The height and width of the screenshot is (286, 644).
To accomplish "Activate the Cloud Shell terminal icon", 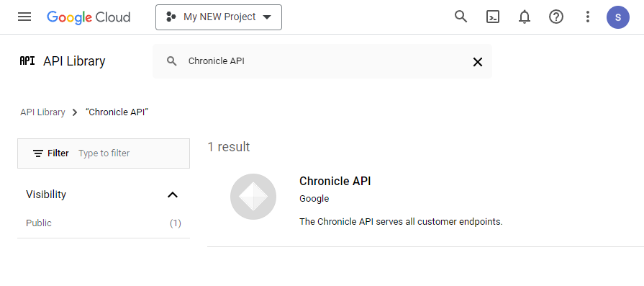I will pyautogui.click(x=493, y=17).
